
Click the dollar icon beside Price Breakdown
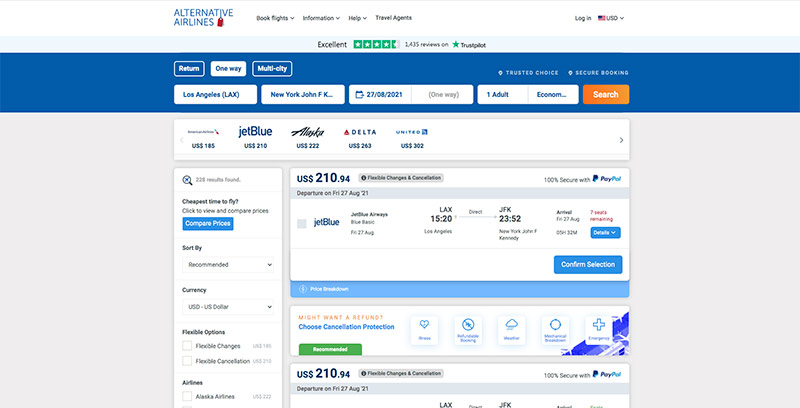point(303,289)
